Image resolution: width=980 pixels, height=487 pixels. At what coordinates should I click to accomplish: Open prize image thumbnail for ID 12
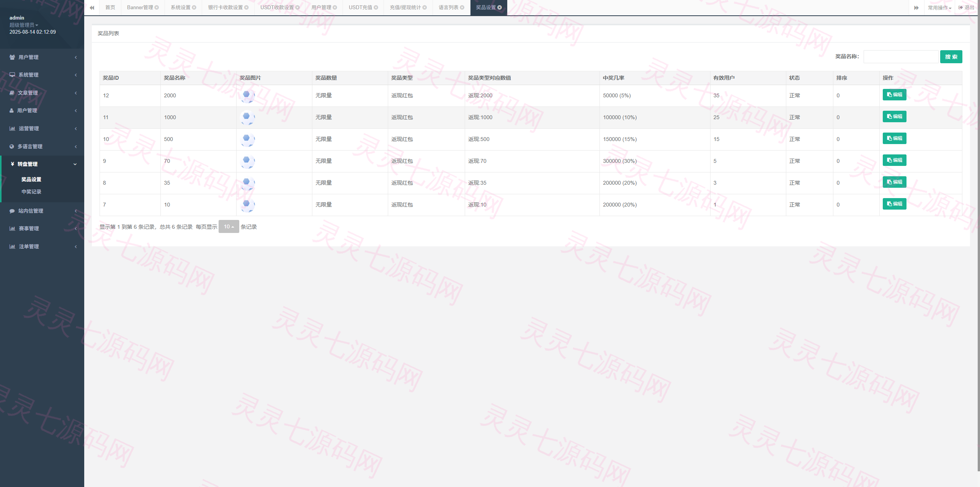click(247, 96)
